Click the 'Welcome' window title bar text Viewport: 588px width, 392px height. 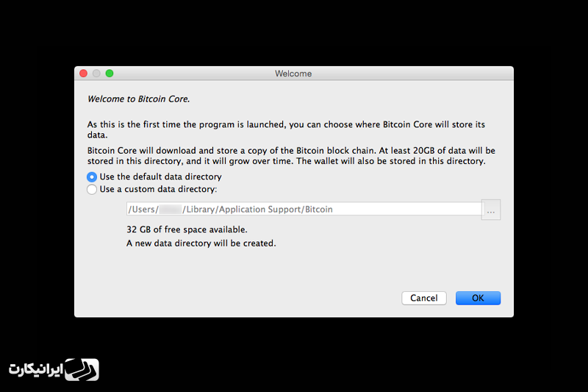click(293, 74)
